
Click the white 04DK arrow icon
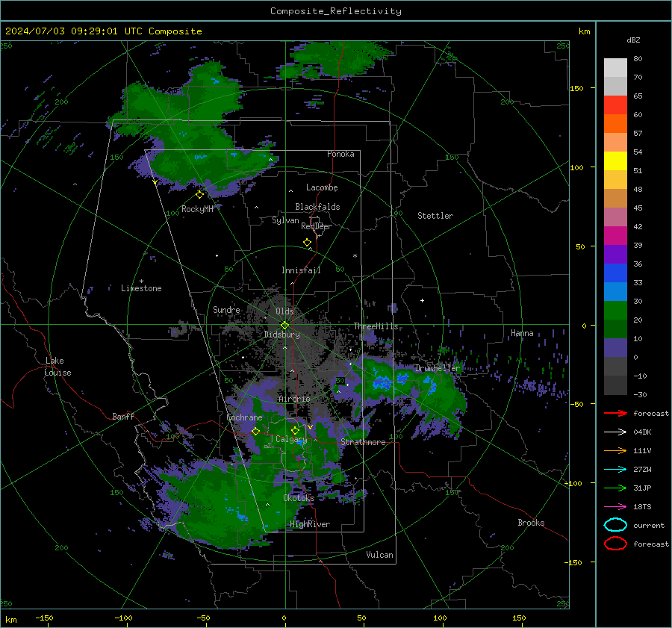coord(615,432)
